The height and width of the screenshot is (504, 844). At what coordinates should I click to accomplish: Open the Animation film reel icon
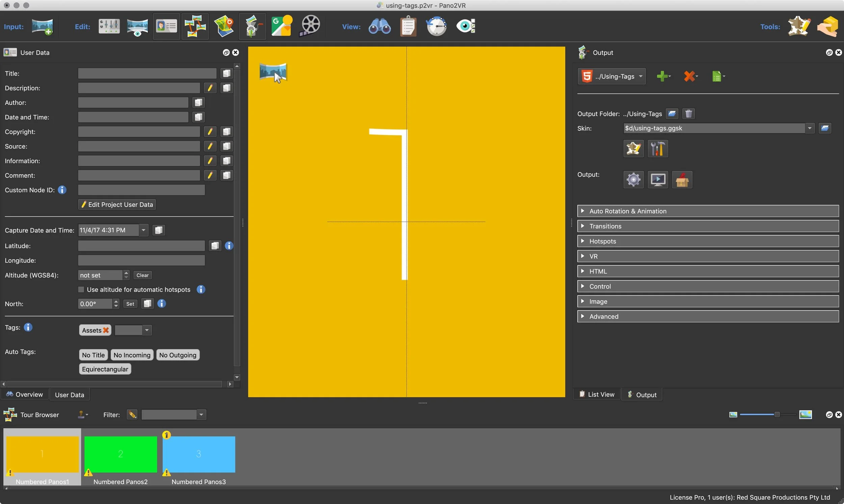310,26
